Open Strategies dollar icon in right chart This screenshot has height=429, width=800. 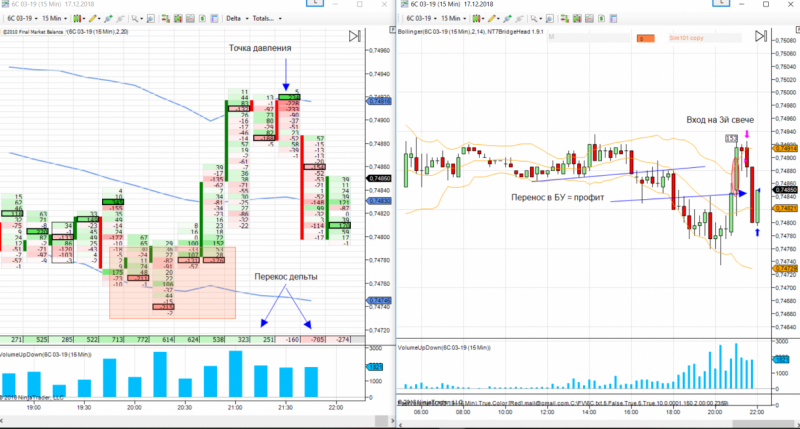[602, 18]
